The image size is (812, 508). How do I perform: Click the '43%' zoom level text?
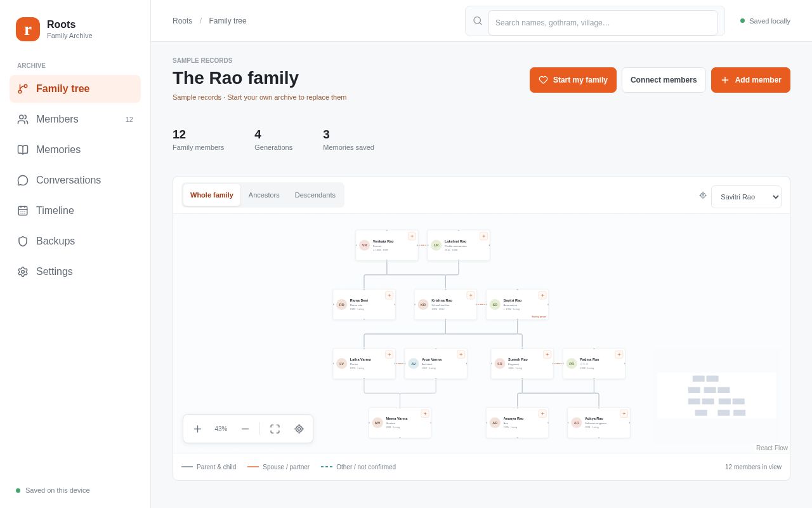pyautogui.click(x=221, y=429)
